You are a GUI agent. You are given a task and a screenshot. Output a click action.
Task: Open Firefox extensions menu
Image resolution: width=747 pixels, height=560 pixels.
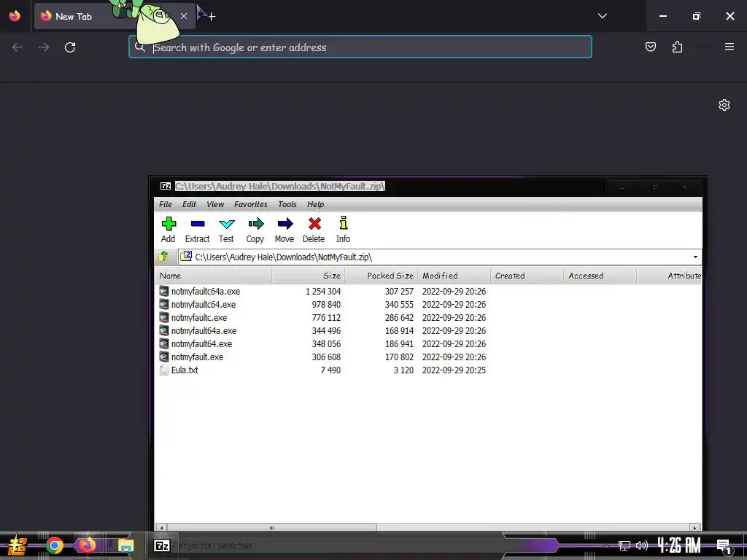click(677, 47)
